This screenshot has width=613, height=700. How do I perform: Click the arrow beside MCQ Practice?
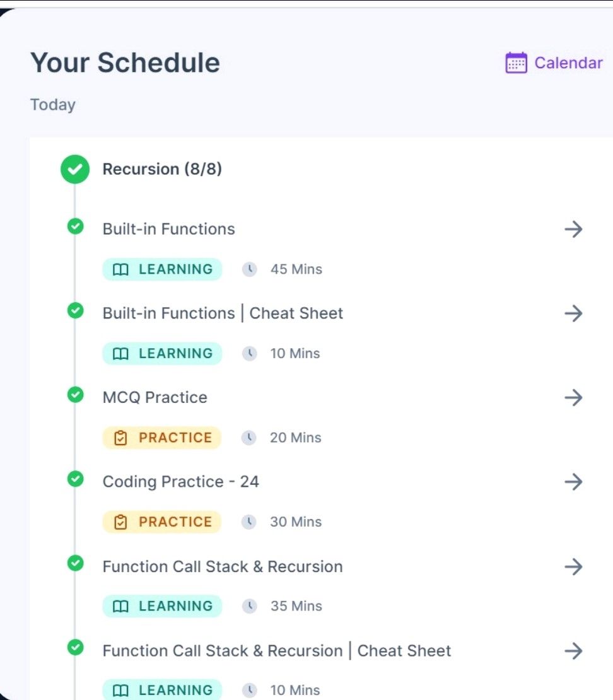pos(574,397)
